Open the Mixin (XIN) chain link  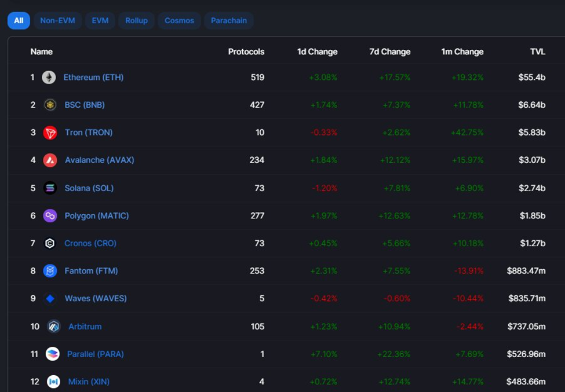[89, 382]
